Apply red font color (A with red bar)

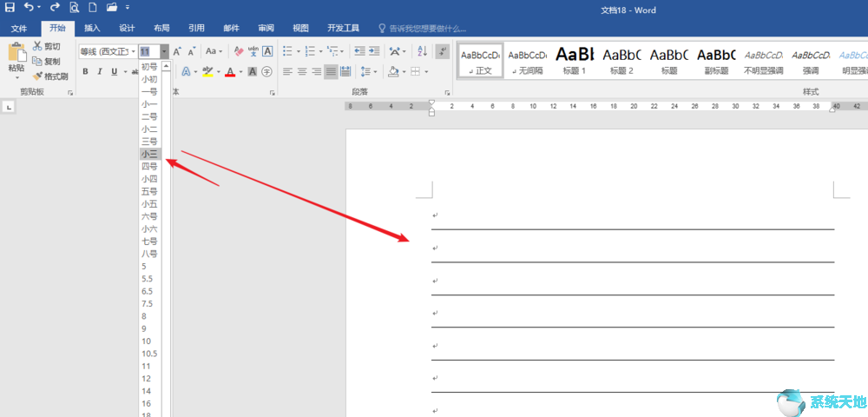coord(230,71)
